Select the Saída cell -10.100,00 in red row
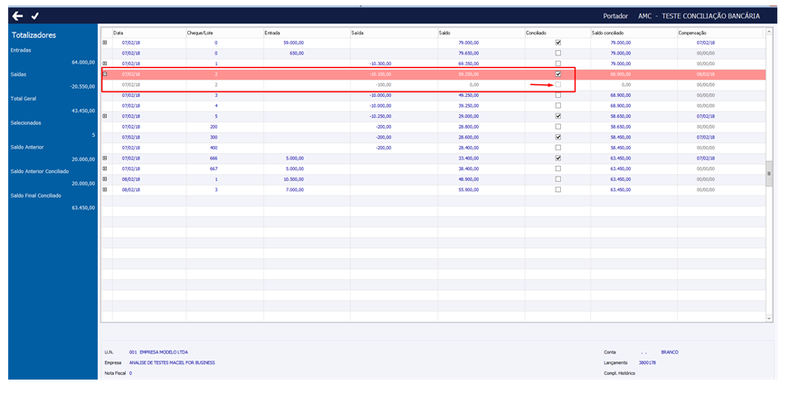The height and width of the screenshot is (405, 800). pyautogui.click(x=381, y=74)
